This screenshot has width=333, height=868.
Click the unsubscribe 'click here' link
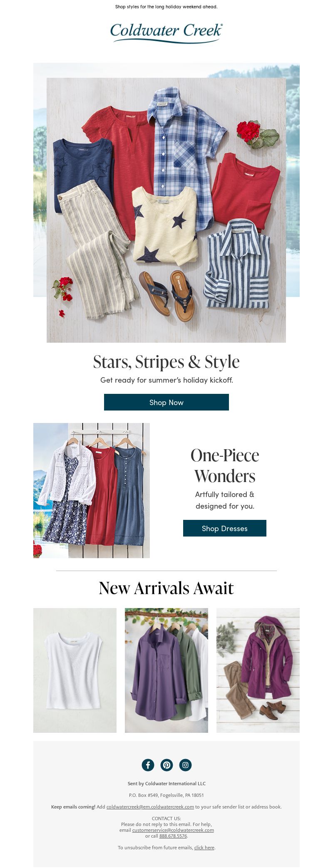click(x=204, y=847)
